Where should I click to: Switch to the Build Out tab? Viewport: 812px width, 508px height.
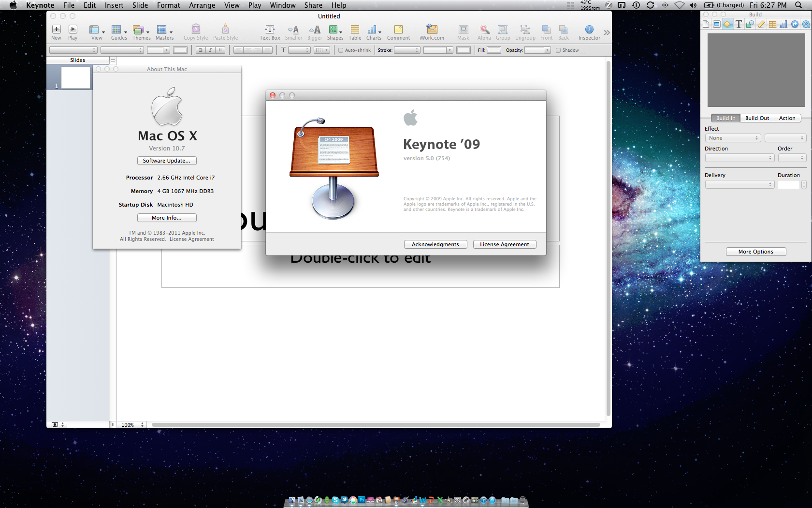tap(757, 118)
